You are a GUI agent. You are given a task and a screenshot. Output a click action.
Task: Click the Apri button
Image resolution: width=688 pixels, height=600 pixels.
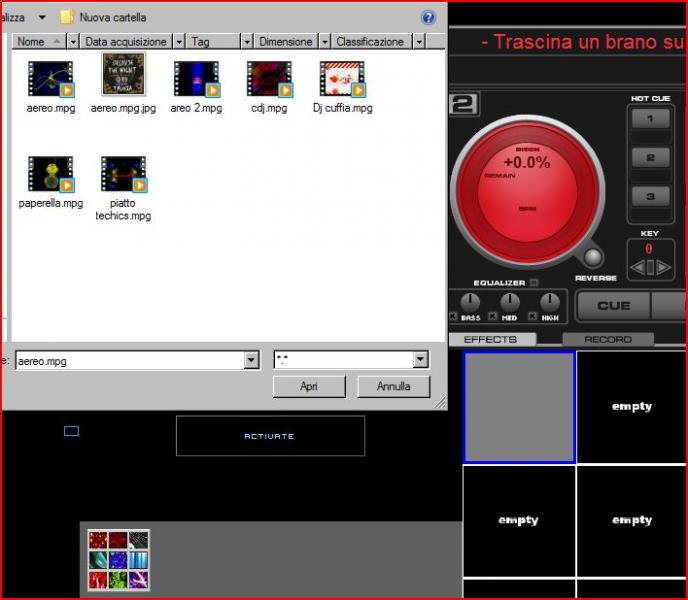click(309, 386)
